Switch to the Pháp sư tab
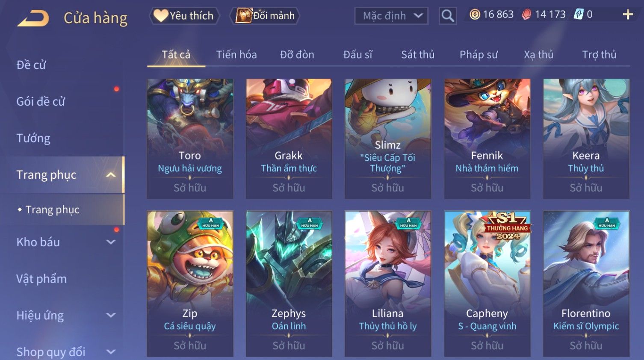This screenshot has height=360, width=644. [x=479, y=55]
